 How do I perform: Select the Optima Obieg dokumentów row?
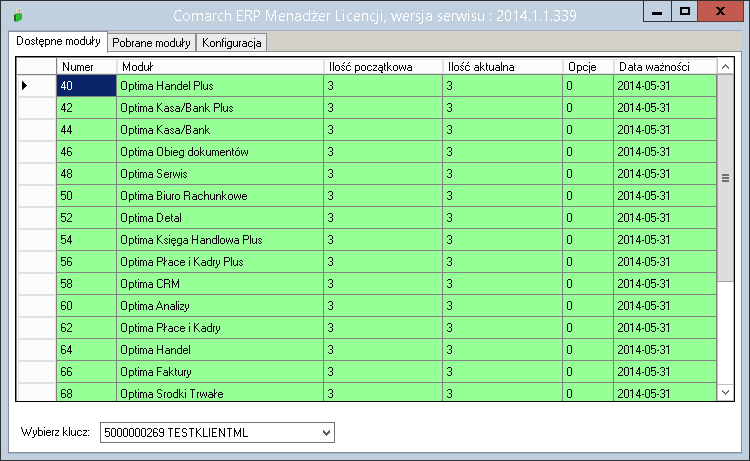point(367,152)
